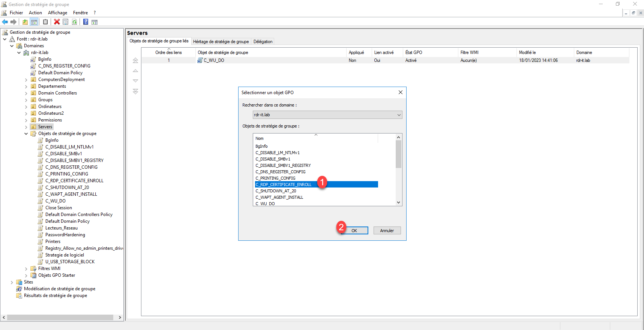Toggle show/hide action pane toolbar icon
The image size is (644, 330).
[x=95, y=22]
